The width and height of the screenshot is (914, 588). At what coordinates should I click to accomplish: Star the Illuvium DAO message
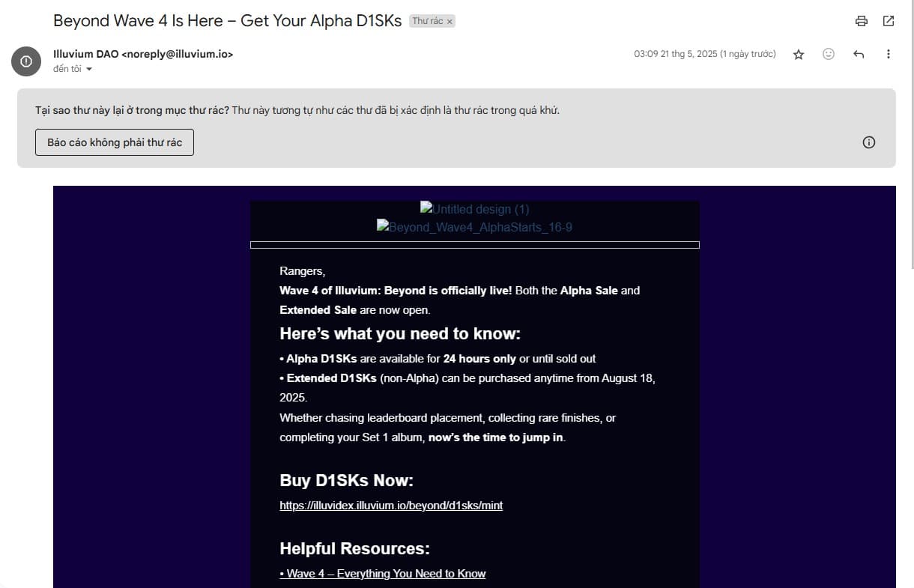pyautogui.click(x=799, y=54)
